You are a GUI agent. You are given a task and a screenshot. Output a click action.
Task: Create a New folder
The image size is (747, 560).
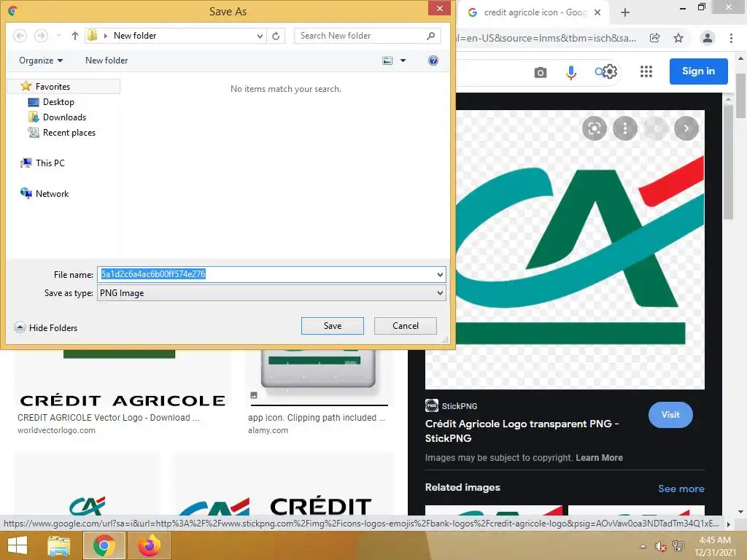click(107, 61)
